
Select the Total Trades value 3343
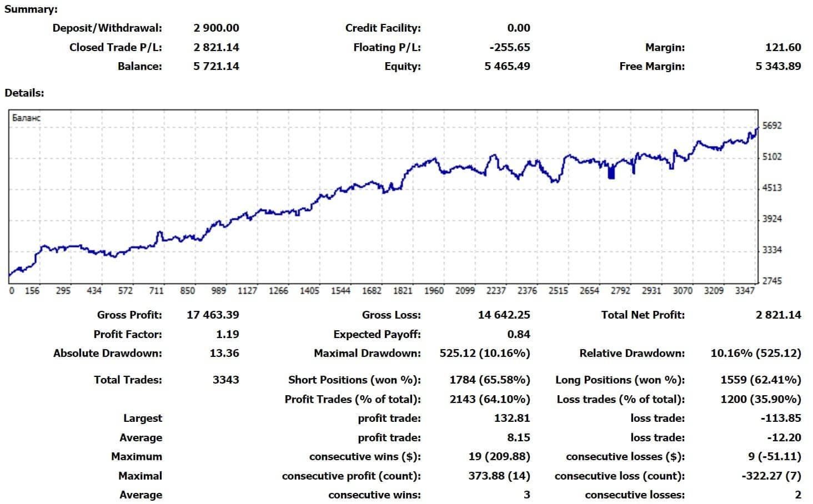click(x=226, y=380)
